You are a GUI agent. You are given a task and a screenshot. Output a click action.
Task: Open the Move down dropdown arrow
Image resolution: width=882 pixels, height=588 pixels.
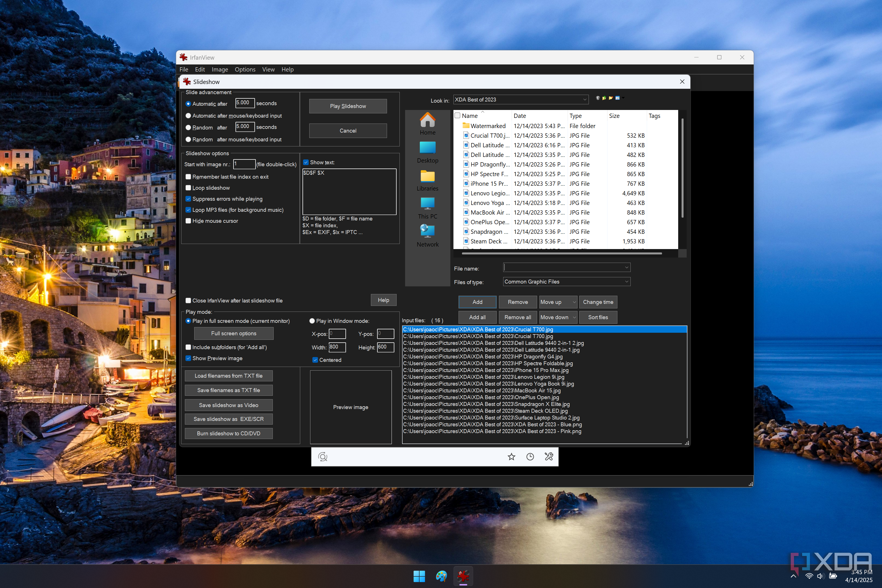click(x=574, y=317)
